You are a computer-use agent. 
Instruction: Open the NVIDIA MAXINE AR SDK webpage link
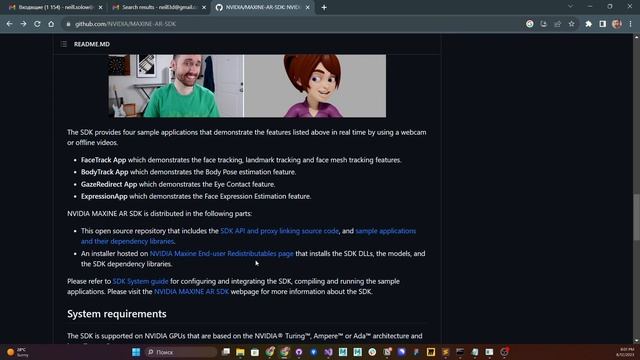click(191, 291)
